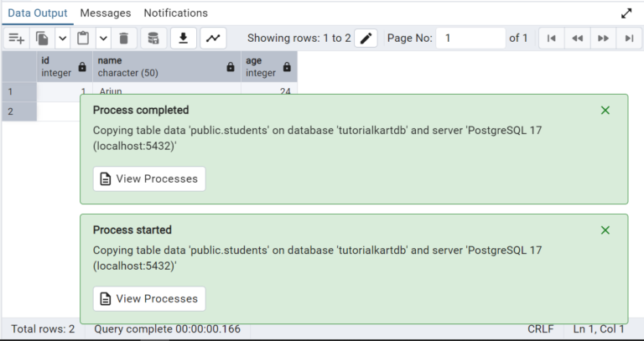Click the Page No input field

(x=471, y=39)
